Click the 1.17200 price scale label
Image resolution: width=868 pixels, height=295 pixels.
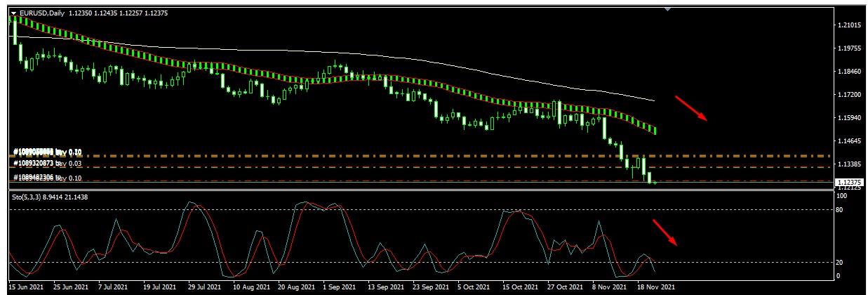[850, 94]
